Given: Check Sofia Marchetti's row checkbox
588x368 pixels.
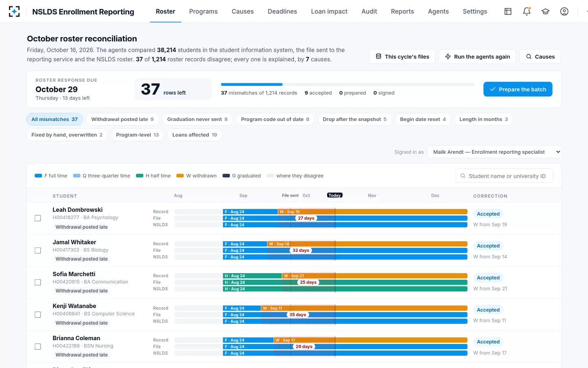Looking at the screenshot, I should point(38,282).
